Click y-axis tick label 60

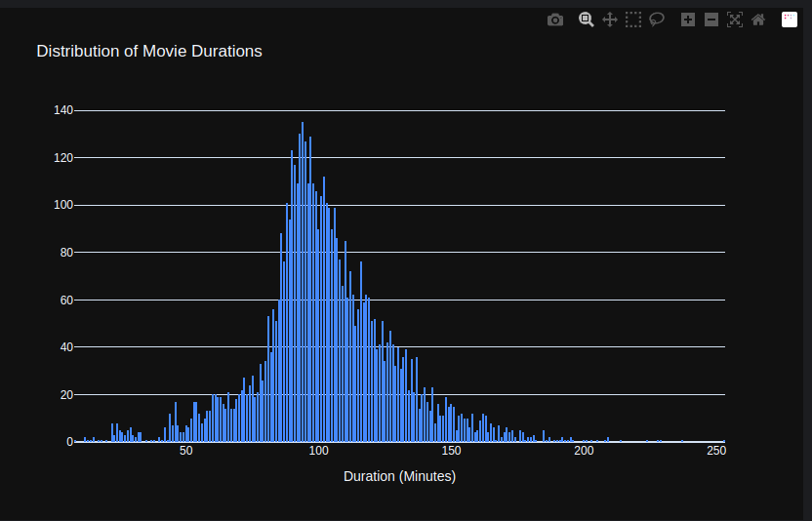66,300
